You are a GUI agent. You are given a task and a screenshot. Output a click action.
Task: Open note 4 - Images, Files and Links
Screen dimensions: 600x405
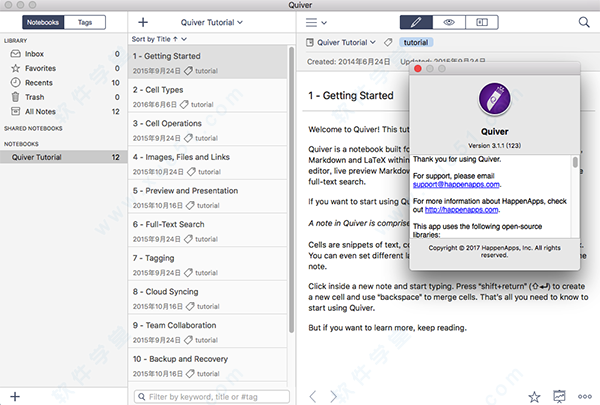click(x=208, y=163)
